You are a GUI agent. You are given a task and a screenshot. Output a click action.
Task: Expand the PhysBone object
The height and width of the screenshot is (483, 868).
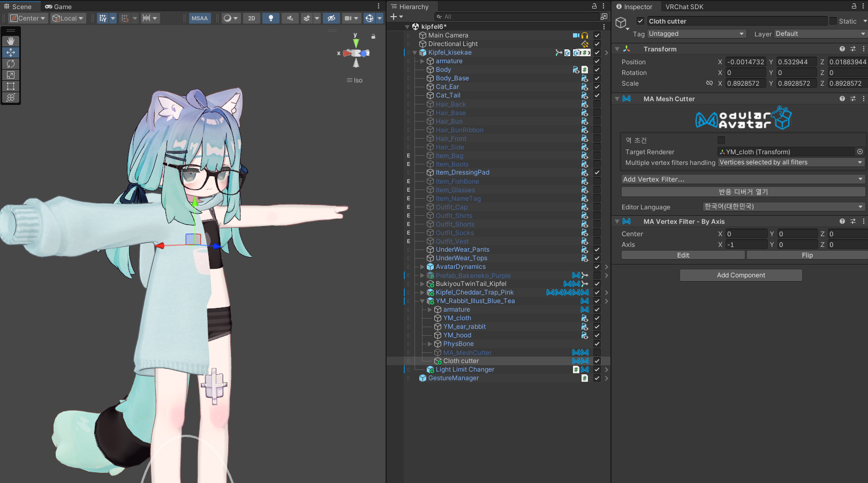pyautogui.click(x=429, y=344)
